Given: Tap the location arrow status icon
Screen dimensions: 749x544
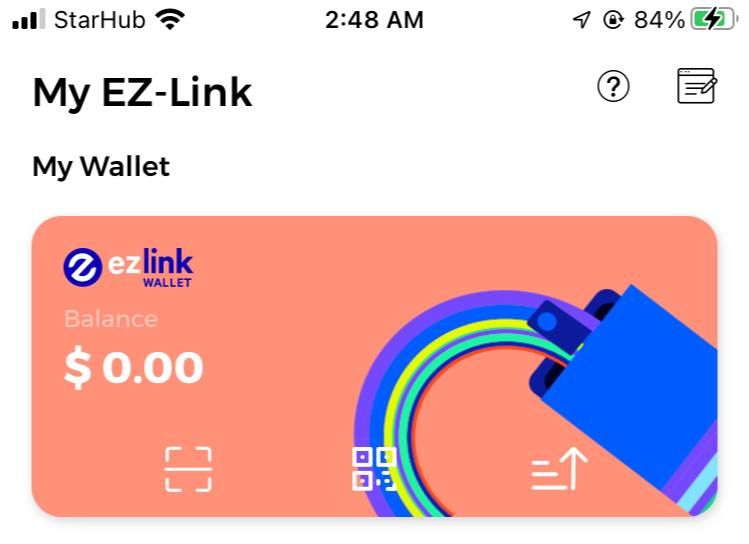Looking at the screenshot, I should 582,20.
